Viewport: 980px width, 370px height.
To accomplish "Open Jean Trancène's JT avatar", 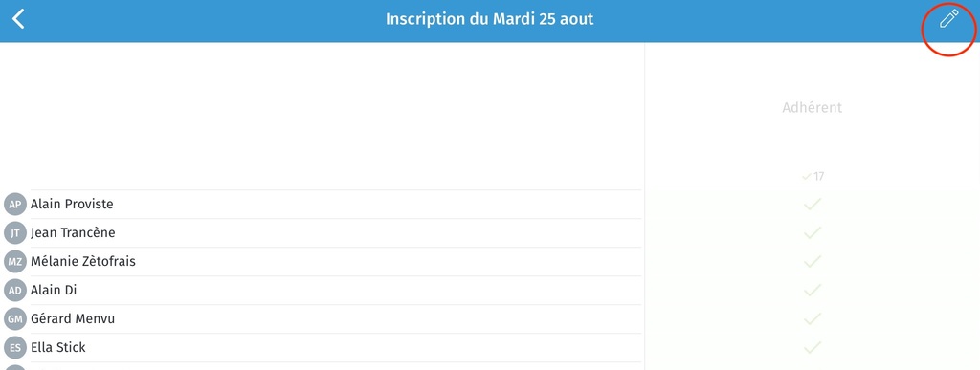I will tap(15, 232).
